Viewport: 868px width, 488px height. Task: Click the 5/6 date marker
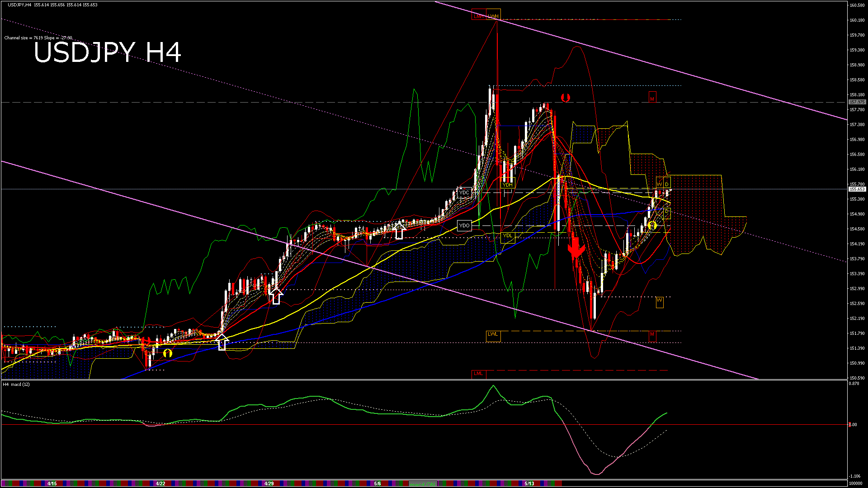pos(377,483)
